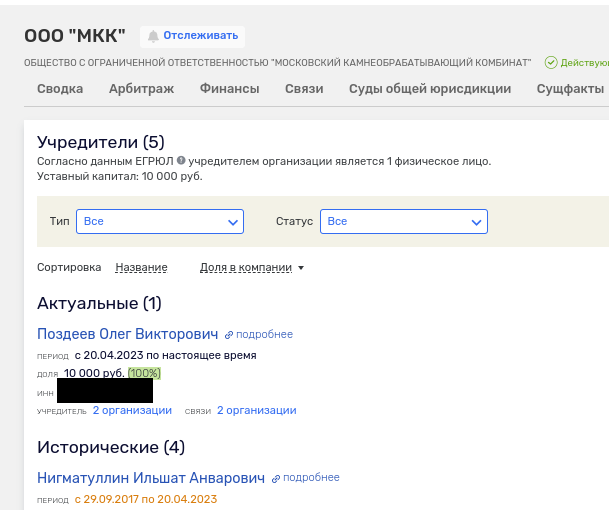Click the Действующая status label

(x=585, y=63)
